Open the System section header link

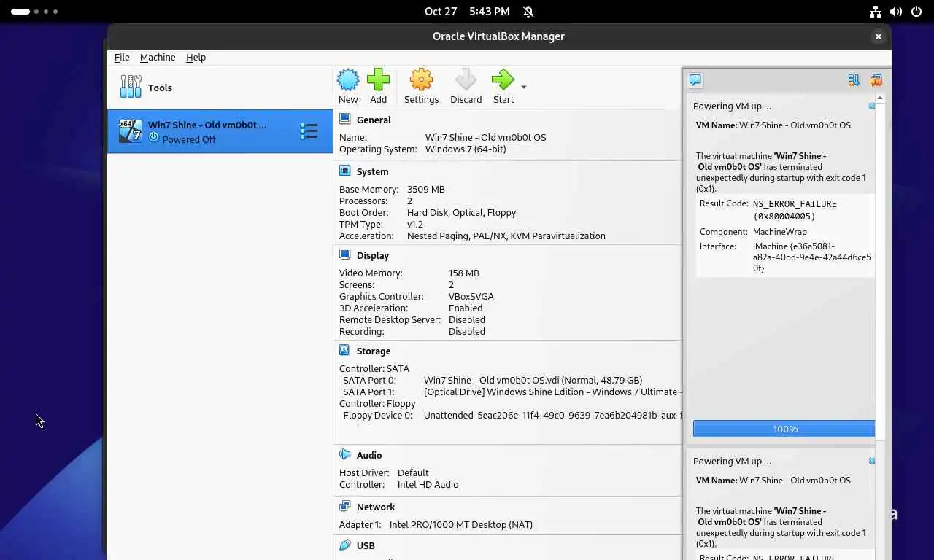coord(372,171)
